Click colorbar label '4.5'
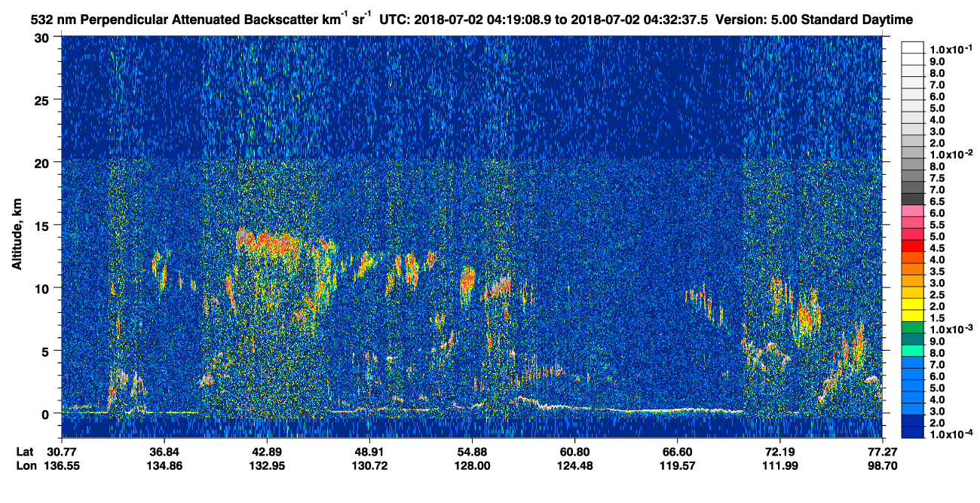This screenshot has height=503, width=980. (938, 248)
